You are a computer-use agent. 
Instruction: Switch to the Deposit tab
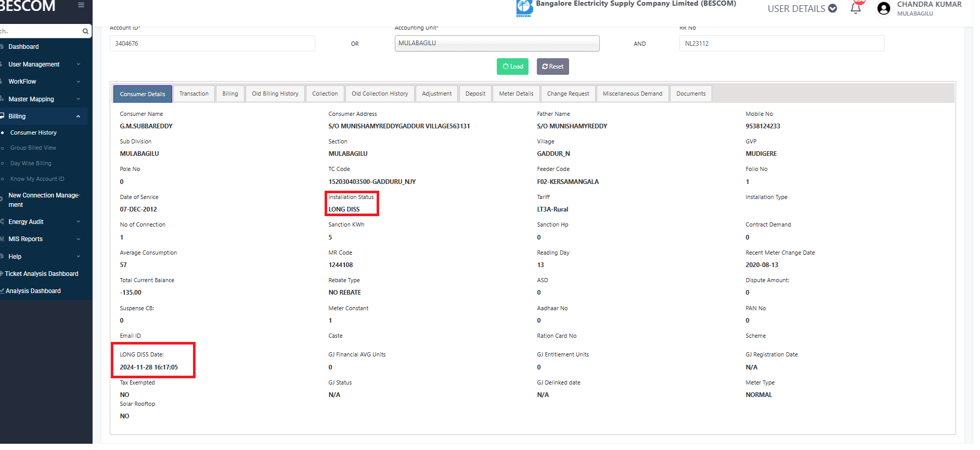tap(475, 94)
